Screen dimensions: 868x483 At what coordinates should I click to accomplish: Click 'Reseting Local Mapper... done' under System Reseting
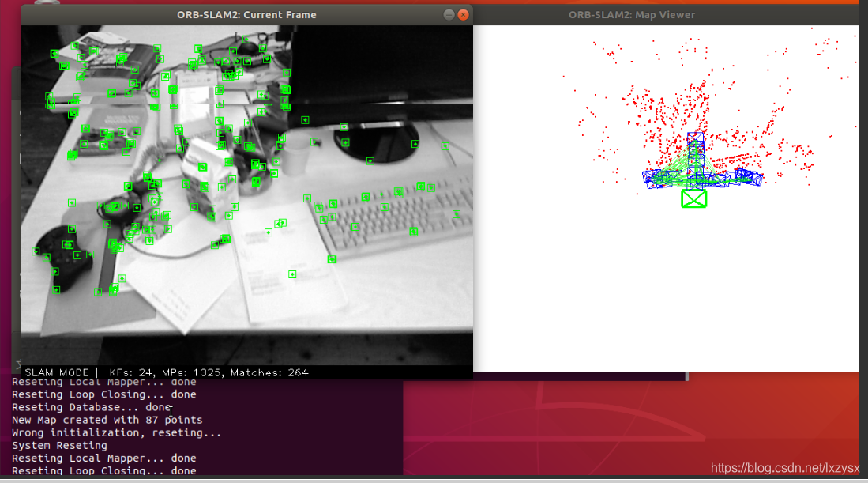tap(104, 458)
